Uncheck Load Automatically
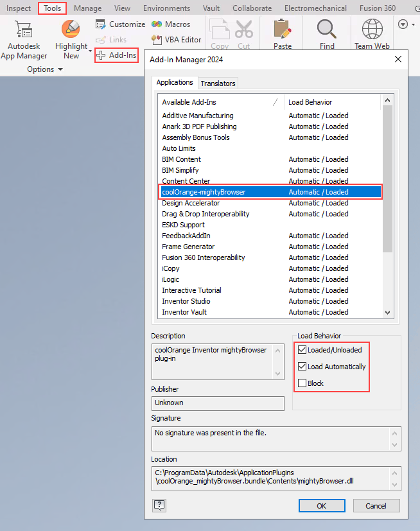 coord(302,367)
